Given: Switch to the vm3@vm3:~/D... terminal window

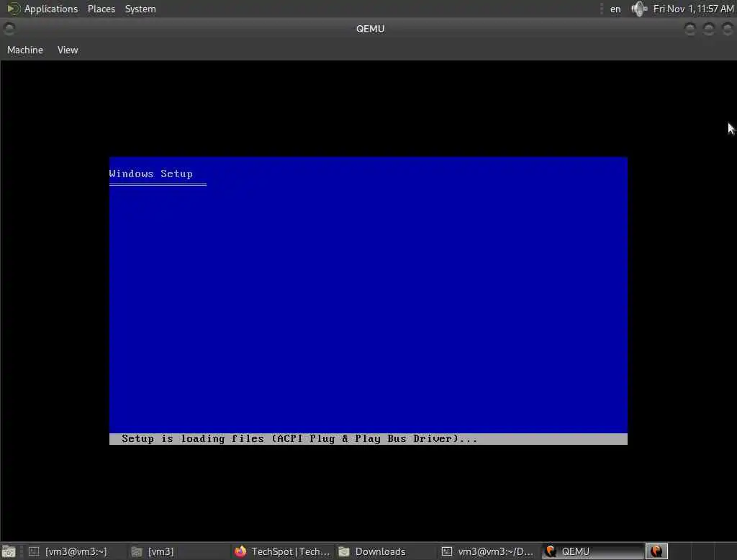Looking at the screenshot, I should pos(487,551).
